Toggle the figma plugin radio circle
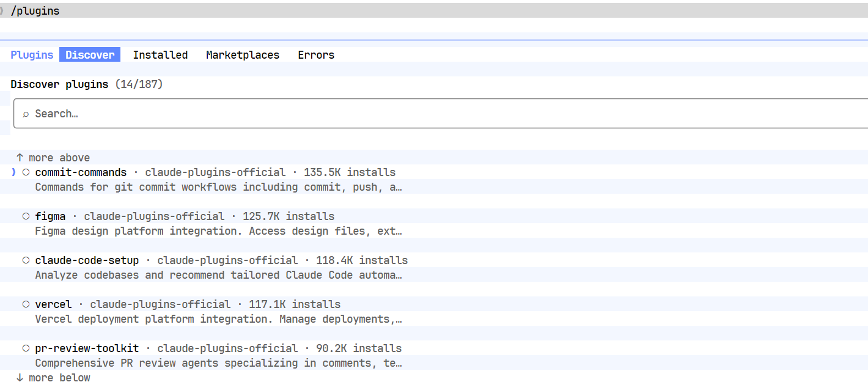This screenshot has width=868, height=382. click(26, 216)
